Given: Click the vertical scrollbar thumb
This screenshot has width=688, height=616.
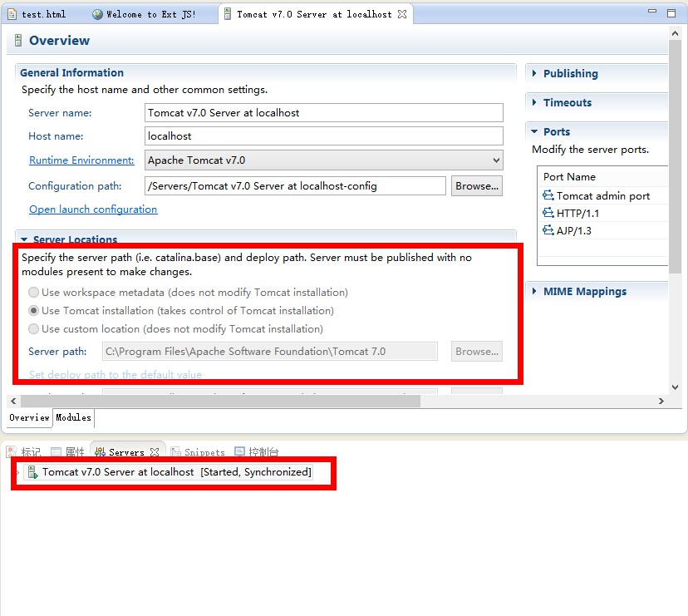Looking at the screenshot, I should pyautogui.click(x=675, y=156).
